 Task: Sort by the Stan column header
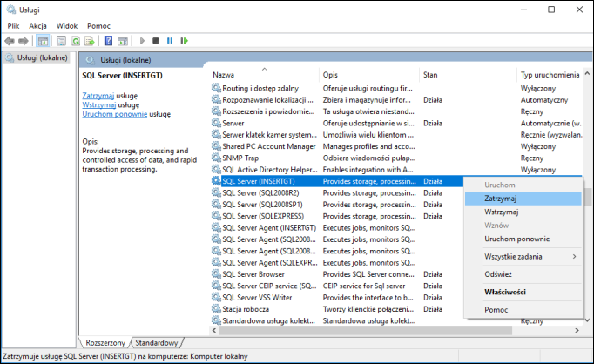click(x=468, y=75)
